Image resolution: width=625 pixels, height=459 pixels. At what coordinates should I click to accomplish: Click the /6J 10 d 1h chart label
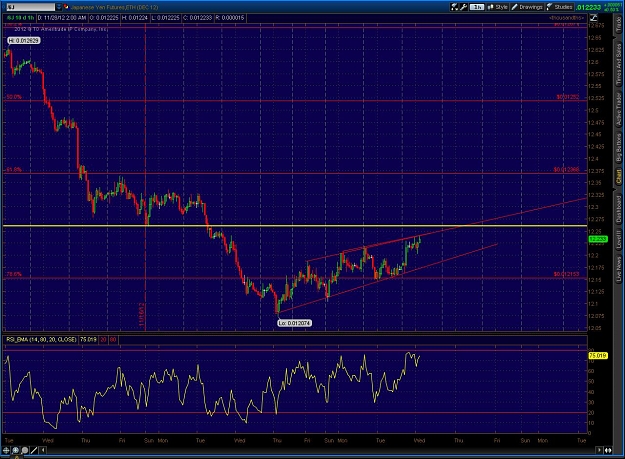20,18
